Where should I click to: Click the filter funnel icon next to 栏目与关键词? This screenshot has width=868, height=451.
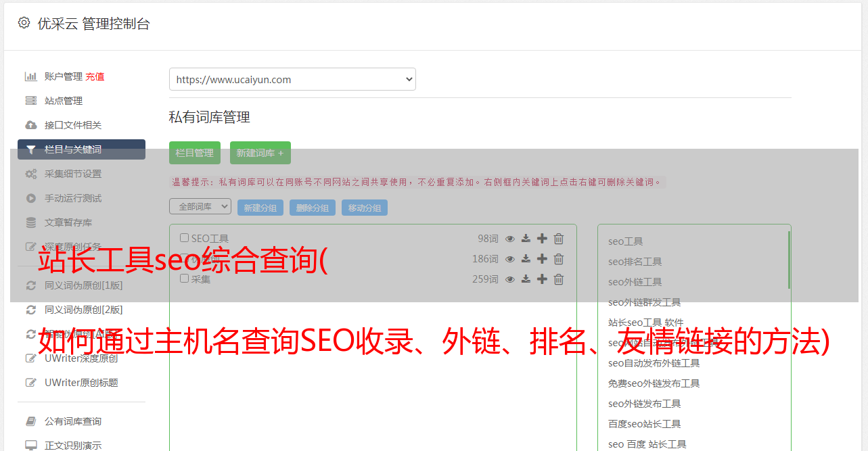30,149
